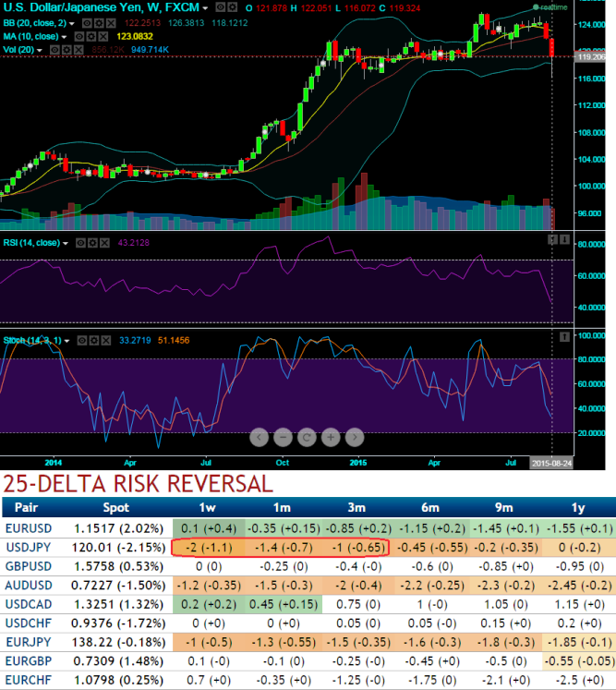This screenshot has width=616, height=690.
Task: Toggle visibility eye of RSI (14, close)
Action: [80, 243]
